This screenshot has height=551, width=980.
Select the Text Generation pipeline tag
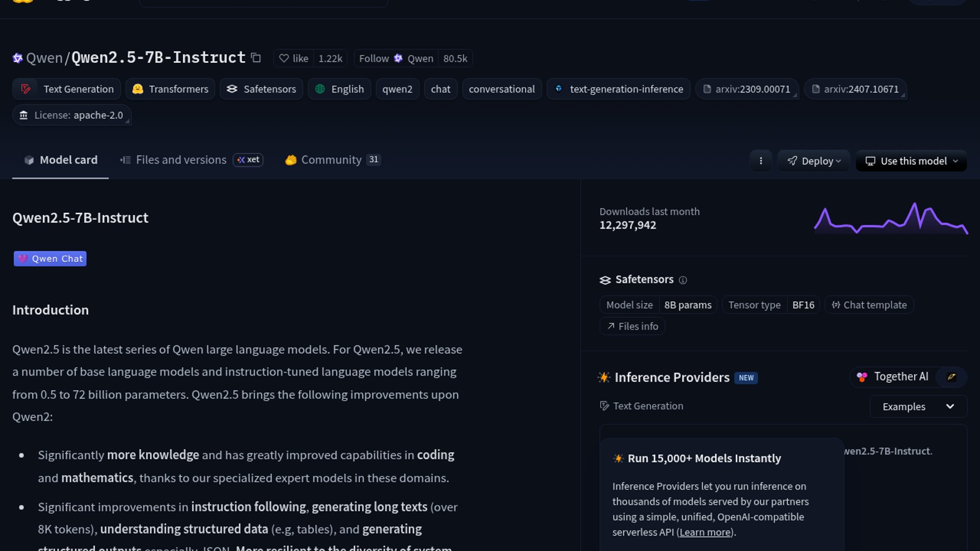click(66, 89)
